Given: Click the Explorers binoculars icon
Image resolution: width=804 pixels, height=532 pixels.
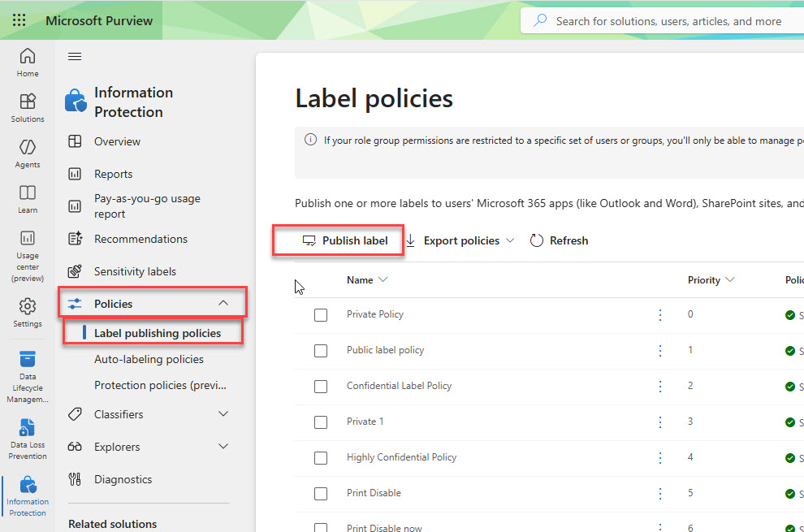Looking at the screenshot, I should point(75,447).
